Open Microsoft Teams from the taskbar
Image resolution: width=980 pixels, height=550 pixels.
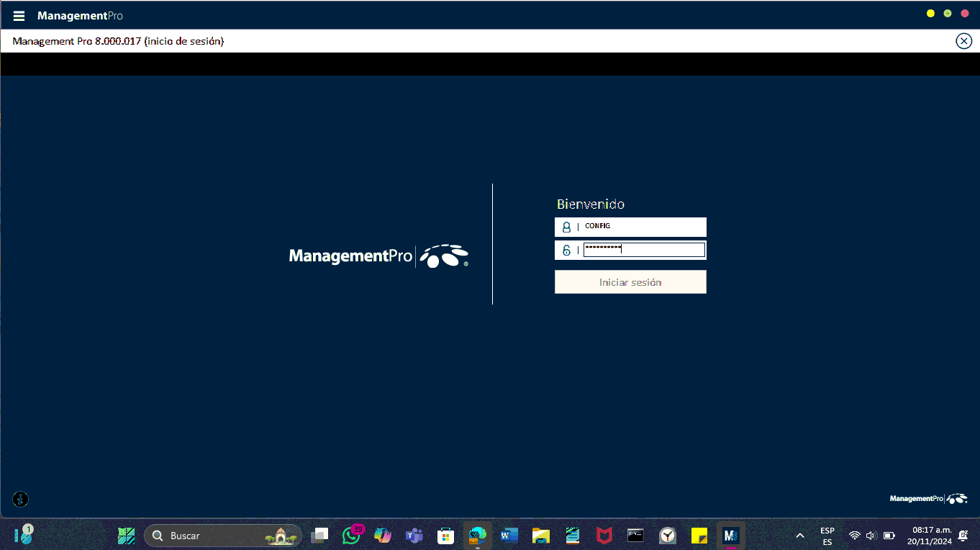[x=414, y=536]
